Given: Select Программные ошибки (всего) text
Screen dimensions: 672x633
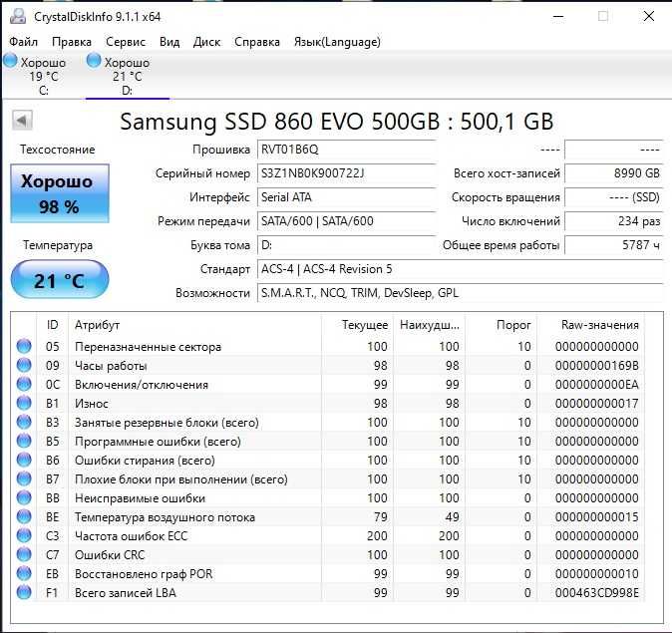Looking at the screenshot, I should [x=158, y=442].
